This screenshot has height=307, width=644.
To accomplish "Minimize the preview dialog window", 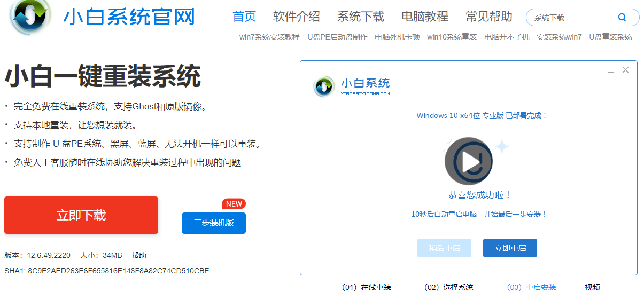I will click(x=611, y=70).
